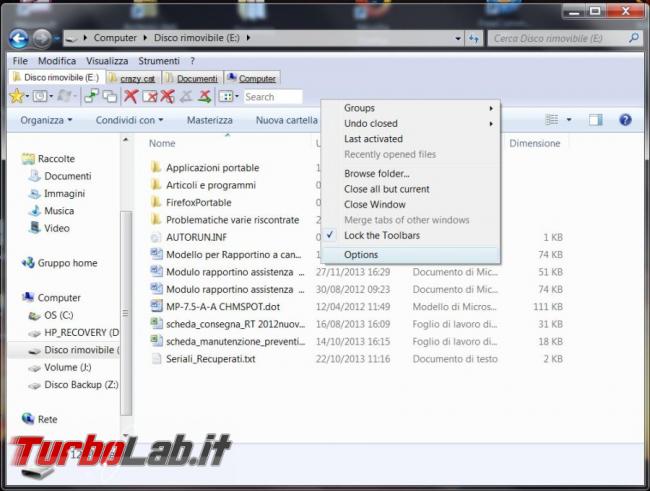Click the sidebar scrollbar up arrow
The width and height of the screenshot is (650, 491).
click(x=126, y=140)
